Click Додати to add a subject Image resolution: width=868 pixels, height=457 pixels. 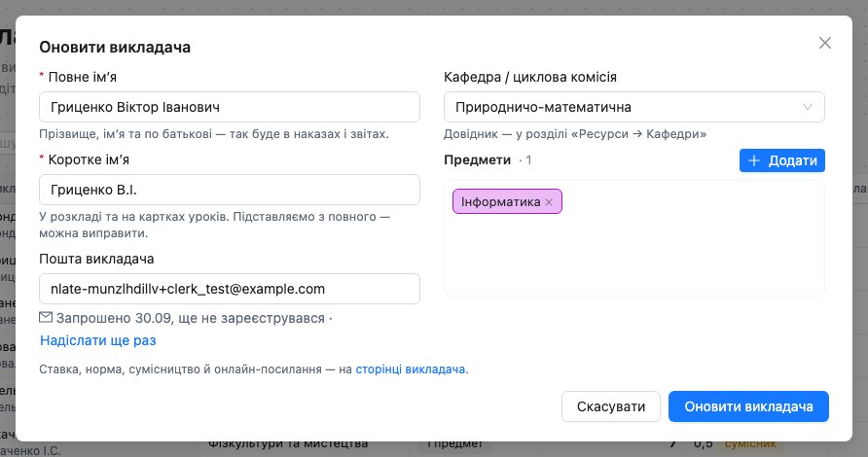[x=781, y=160]
